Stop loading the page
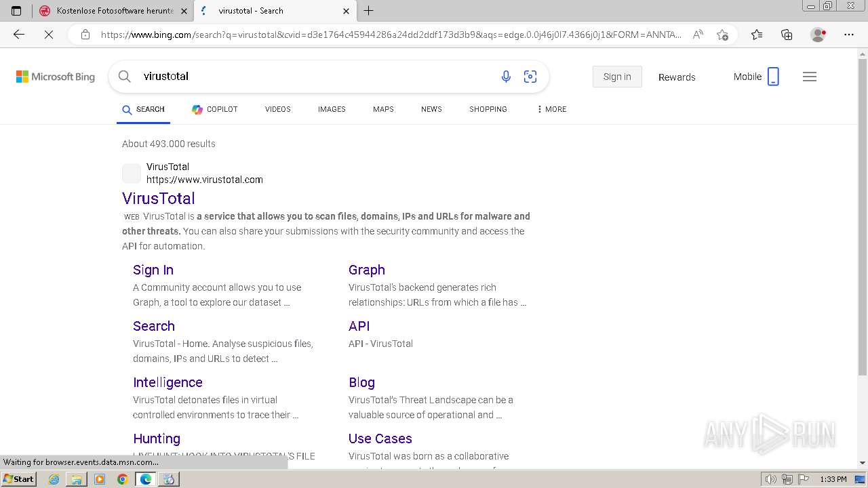Image resolution: width=868 pixels, height=488 pixels. click(x=49, y=35)
